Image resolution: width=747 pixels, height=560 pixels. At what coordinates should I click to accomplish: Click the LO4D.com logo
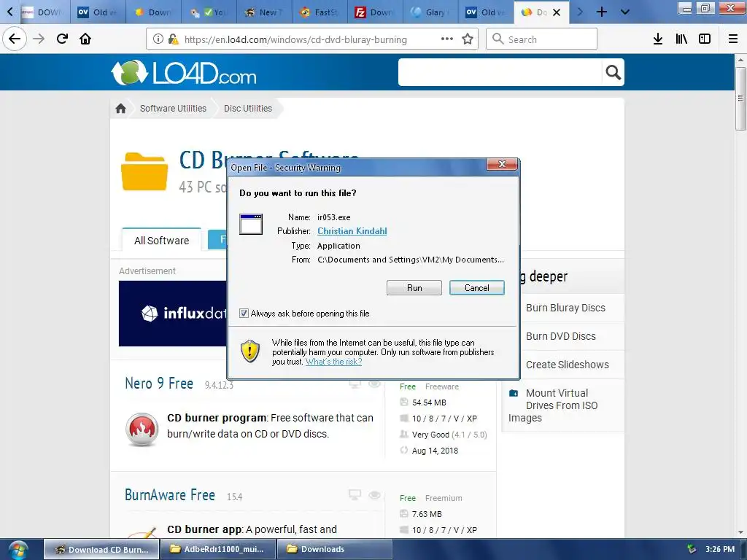[184, 72]
